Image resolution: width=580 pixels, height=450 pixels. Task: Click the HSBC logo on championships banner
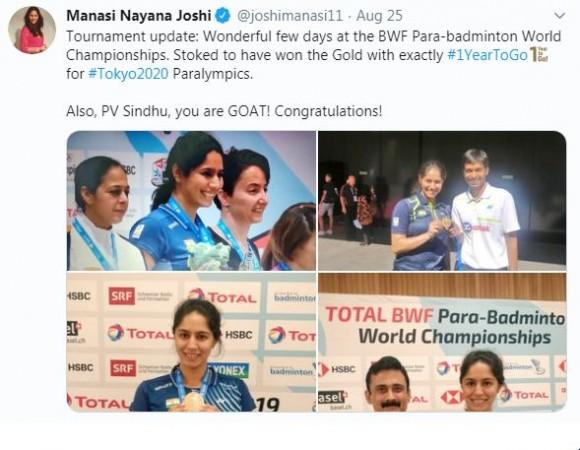[337, 369]
